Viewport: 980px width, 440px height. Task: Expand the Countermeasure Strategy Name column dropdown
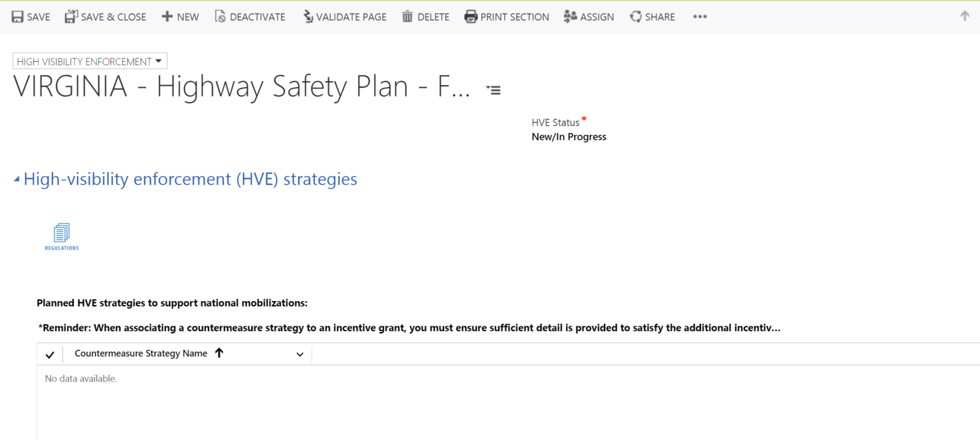pyautogui.click(x=300, y=354)
